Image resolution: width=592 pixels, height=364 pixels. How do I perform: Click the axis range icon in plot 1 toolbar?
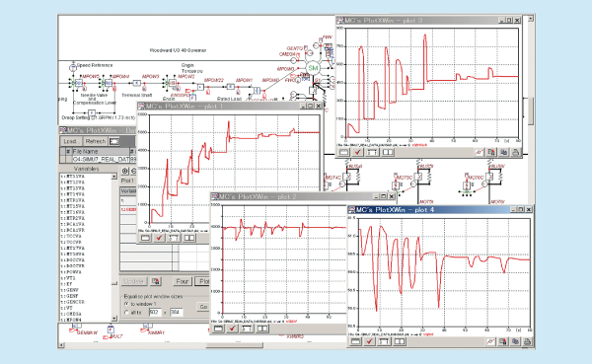(x=174, y=238)
